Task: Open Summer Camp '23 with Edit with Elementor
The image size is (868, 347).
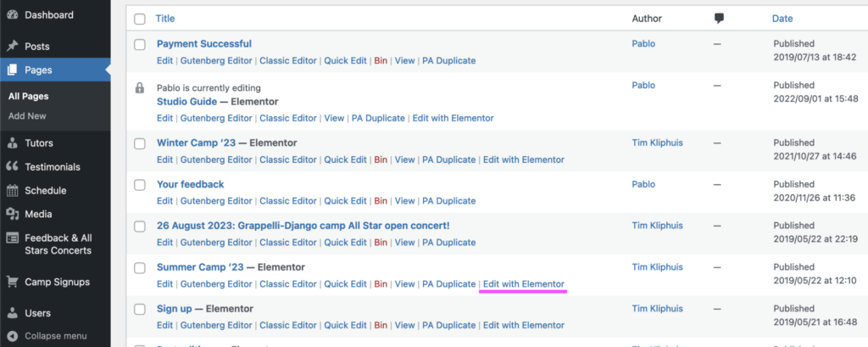Action: (524, 284)
